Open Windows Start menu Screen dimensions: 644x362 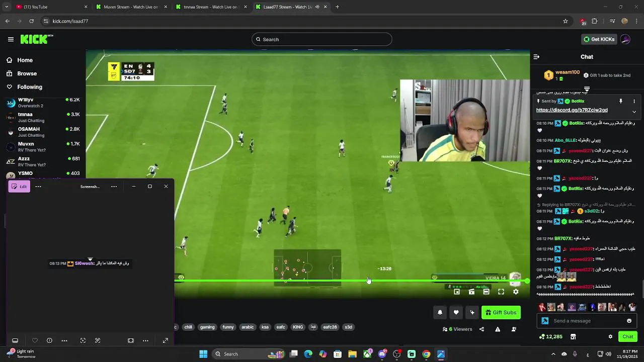(x=203, y=354)
